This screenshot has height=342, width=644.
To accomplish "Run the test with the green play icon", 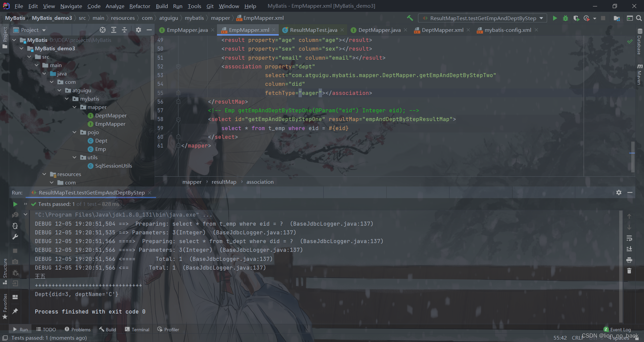I will [555, 18].
